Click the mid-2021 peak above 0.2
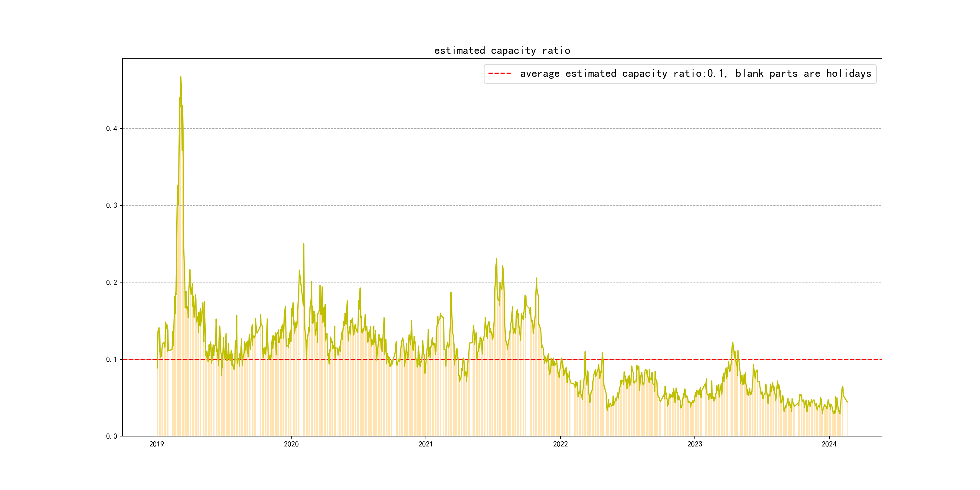Screen dimensions: 980x490 [x=496, y=259]
